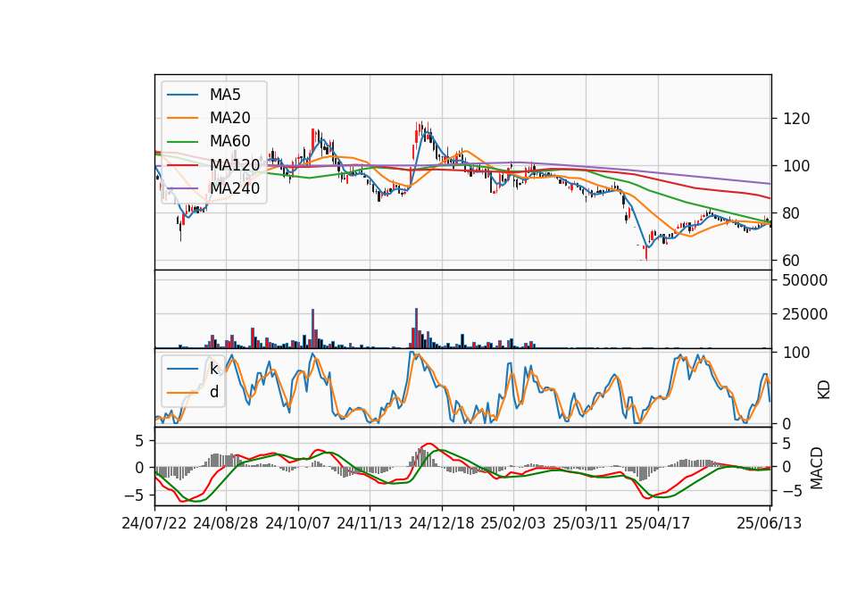This screenshot has width=857, height=616.
Task: Click the MA240 legend label
Action: coord(235,188)
